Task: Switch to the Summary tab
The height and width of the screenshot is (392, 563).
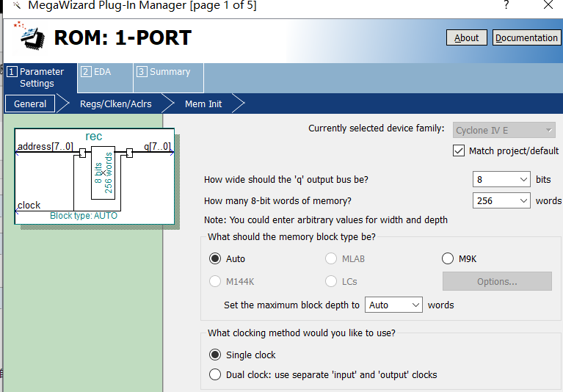Action: pyautogui.click(x=168, y=78)
